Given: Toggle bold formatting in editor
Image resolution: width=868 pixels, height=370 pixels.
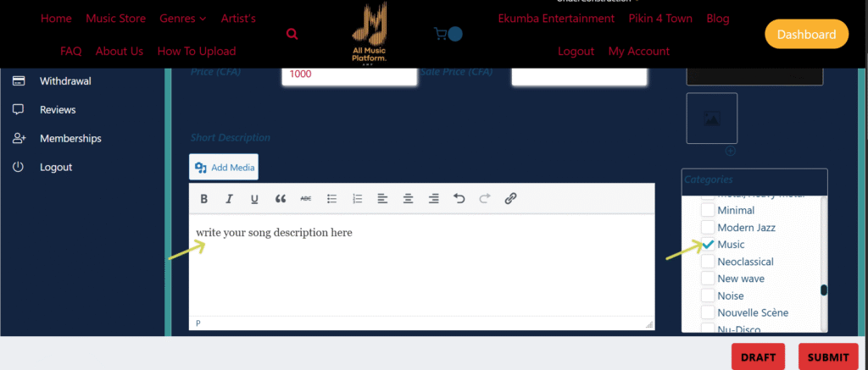Looking at the screenshot, I should pyautogui.click(x=203, y=199).
